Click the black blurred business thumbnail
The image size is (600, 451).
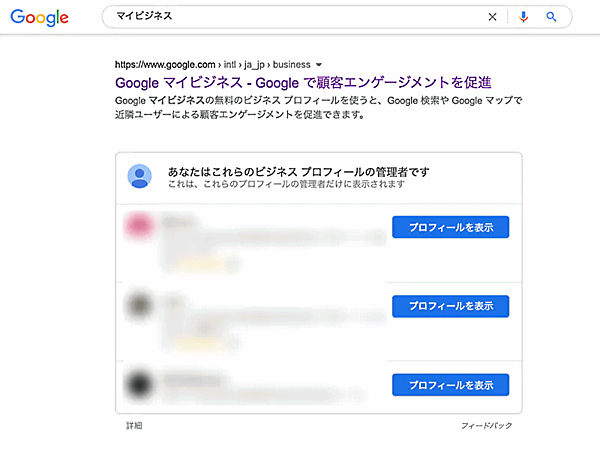[x=139, y=383]
